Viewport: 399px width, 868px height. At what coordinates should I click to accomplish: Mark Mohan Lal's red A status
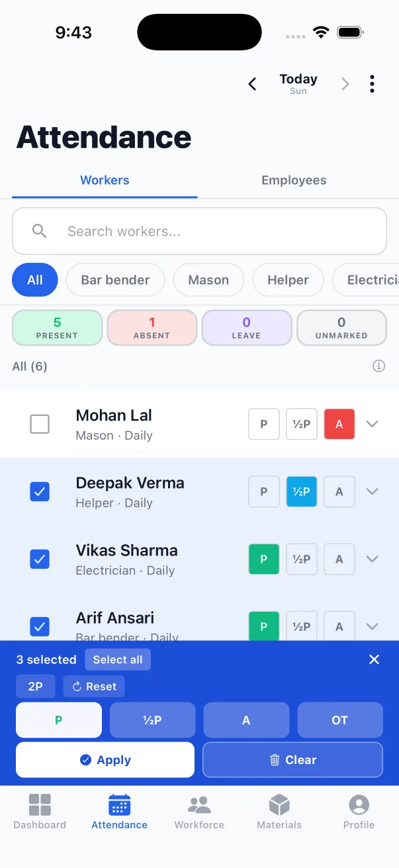pyautogui.click(x=339, y=424)
